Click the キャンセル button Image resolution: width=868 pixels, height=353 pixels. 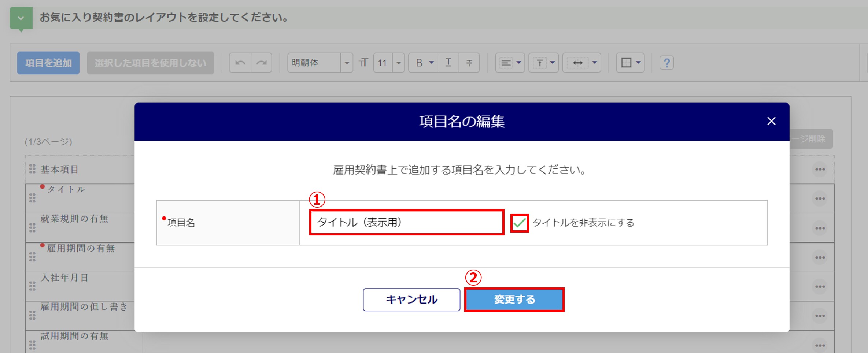[411, 300]
